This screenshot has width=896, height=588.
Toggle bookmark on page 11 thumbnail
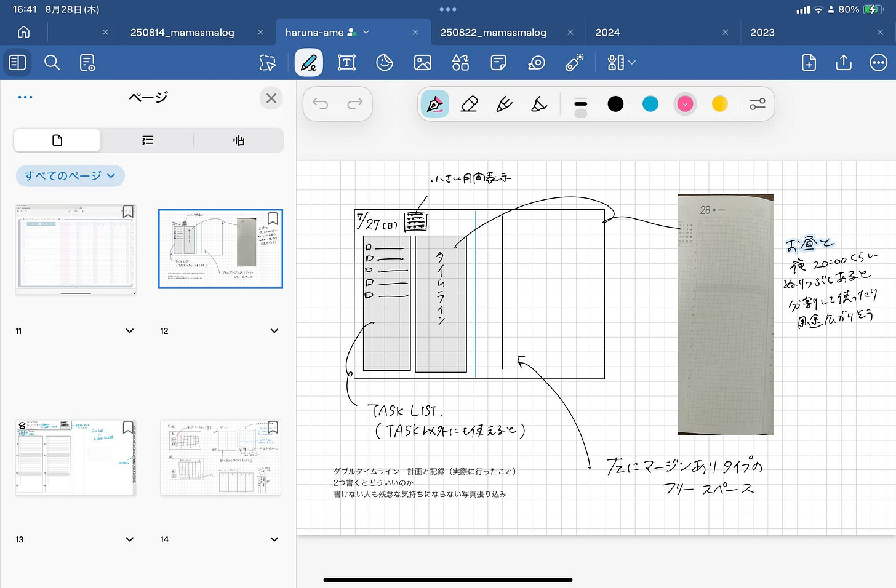point(128,212)
